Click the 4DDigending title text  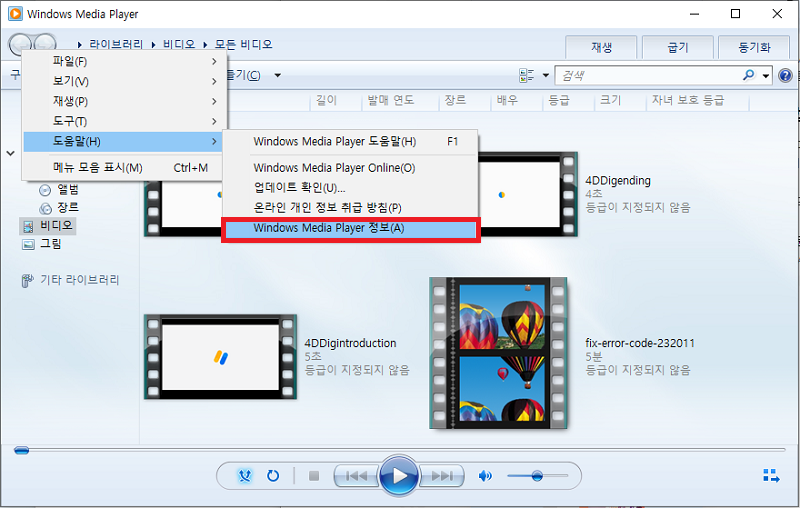(617, 181)
